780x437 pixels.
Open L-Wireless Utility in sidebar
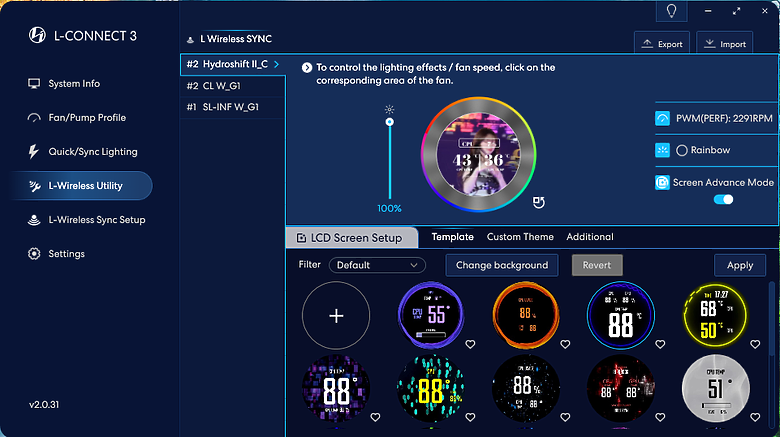[82, 186]
